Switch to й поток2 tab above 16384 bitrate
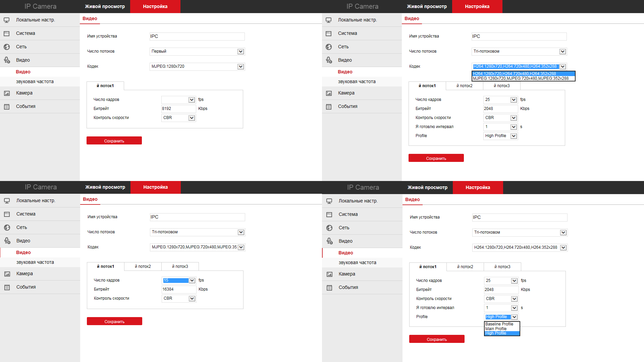Screen dimensions: 644x362 (x=143, y=266)
